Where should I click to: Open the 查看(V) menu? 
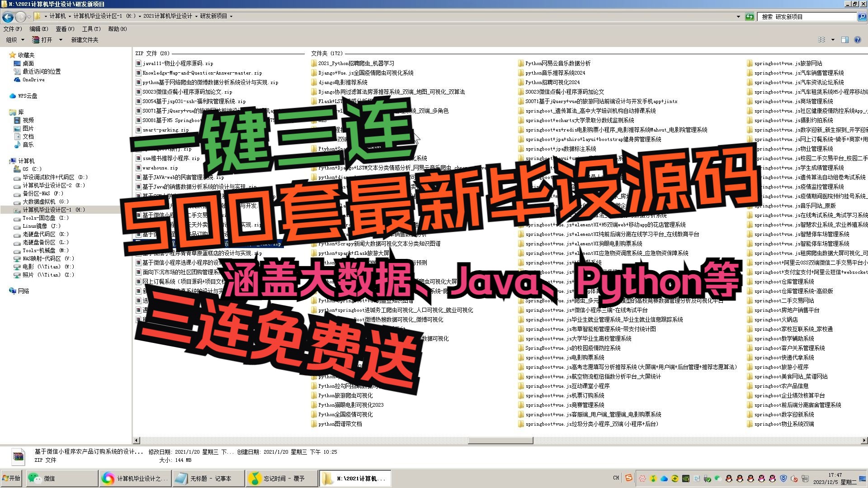(65, 29)
